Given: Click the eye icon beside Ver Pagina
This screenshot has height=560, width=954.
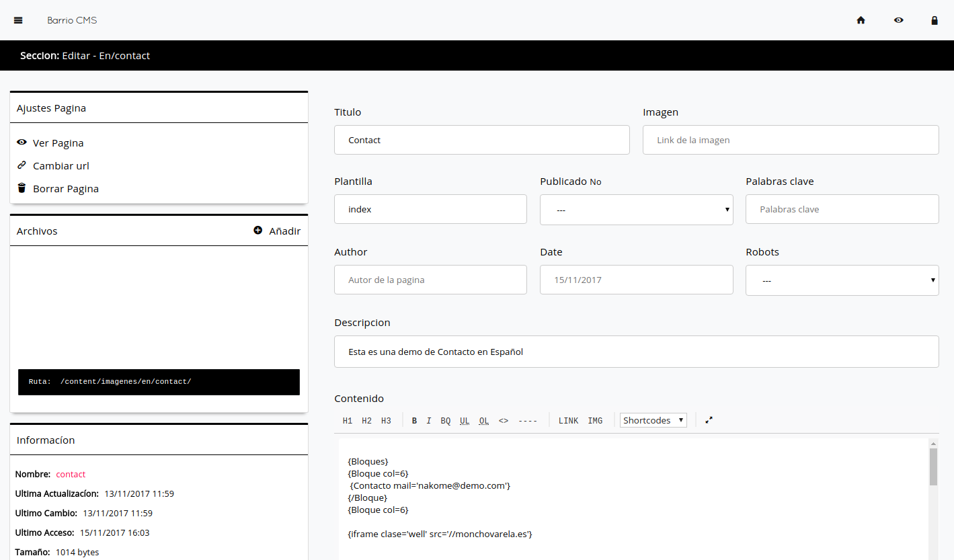Looking at the screenshot, I should pos(22,143).
